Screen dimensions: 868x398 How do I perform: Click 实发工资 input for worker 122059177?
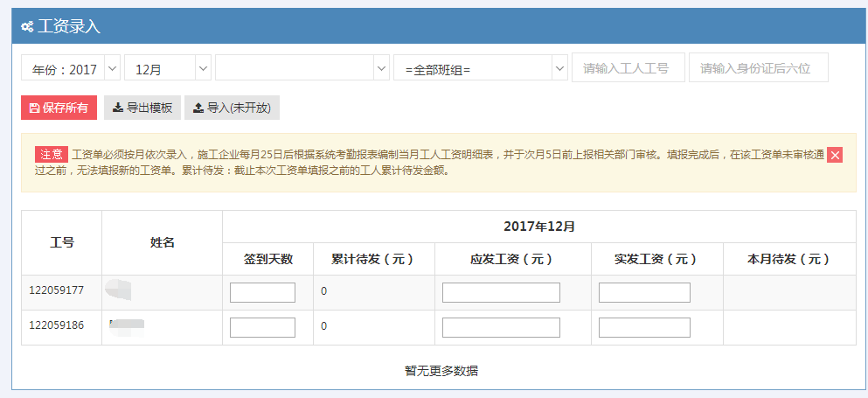tap(644, 292)
